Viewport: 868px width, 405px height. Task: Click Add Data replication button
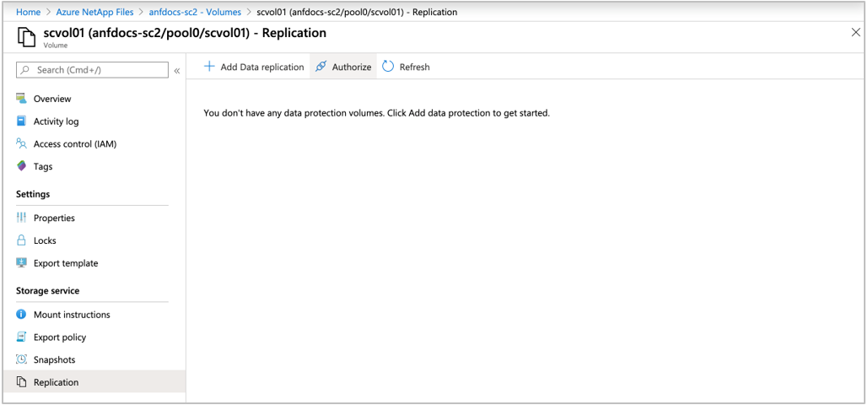254,67
